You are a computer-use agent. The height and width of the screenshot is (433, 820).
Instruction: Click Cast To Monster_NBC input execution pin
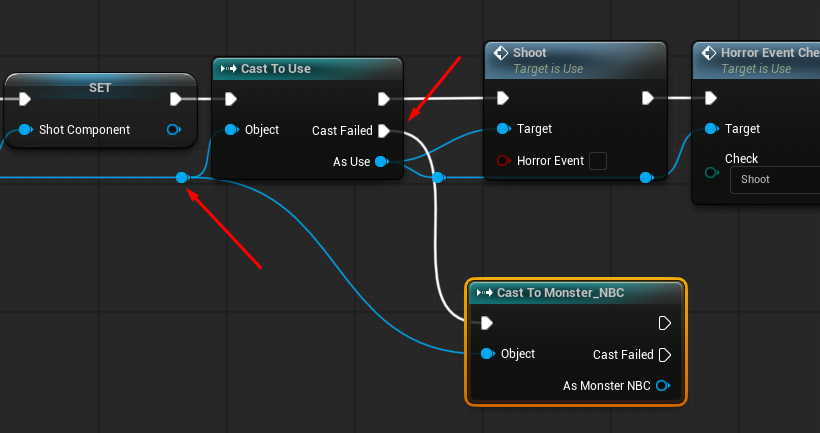(487, 323)
